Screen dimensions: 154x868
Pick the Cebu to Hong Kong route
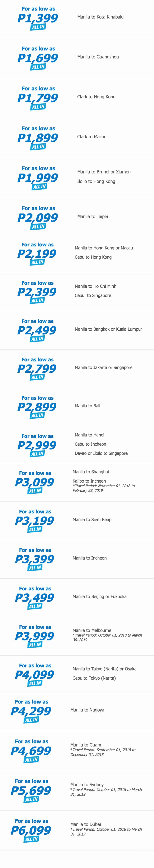[93, 257]
